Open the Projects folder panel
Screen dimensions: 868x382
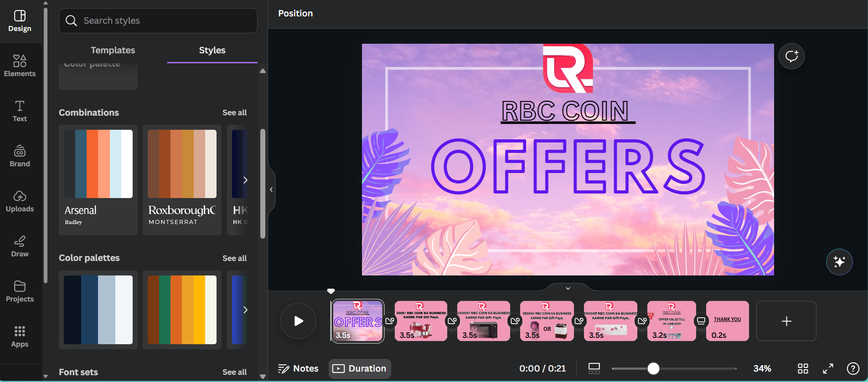20,291
